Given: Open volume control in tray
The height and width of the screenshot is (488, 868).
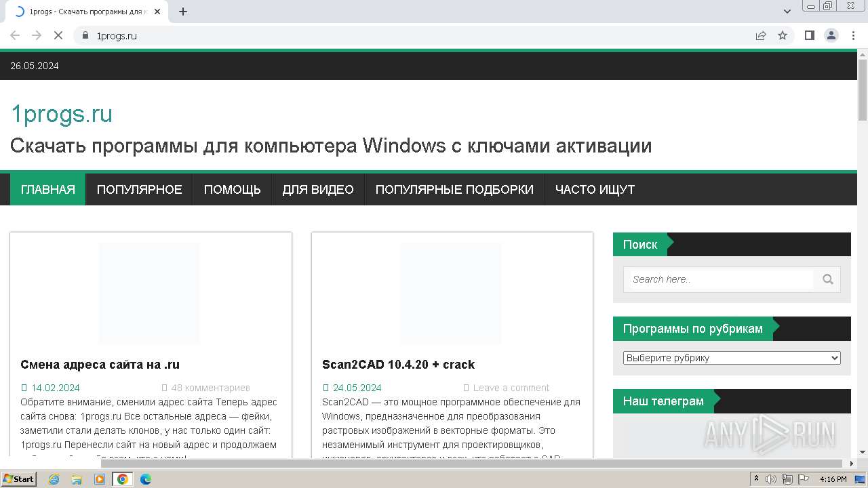Looking at the screenshot, I should tap(771, 479).
